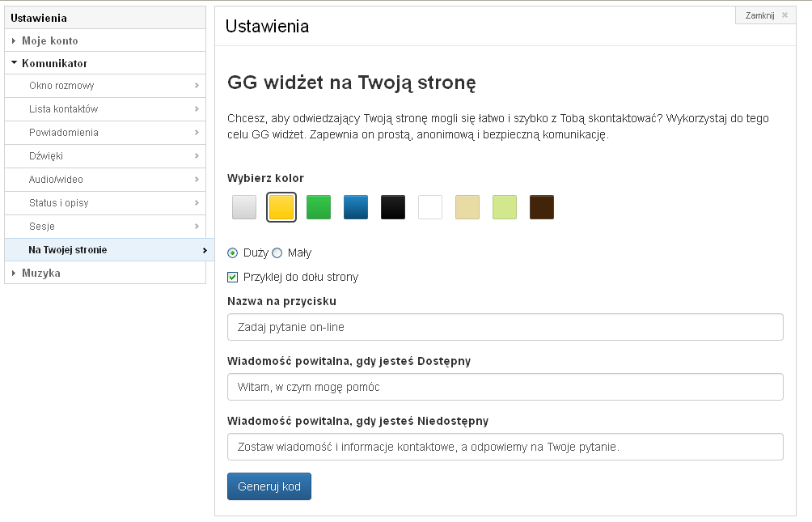Choose the green color swatch
The width and height of the screenshot is (812, 522).
click(x=319, y=207)
